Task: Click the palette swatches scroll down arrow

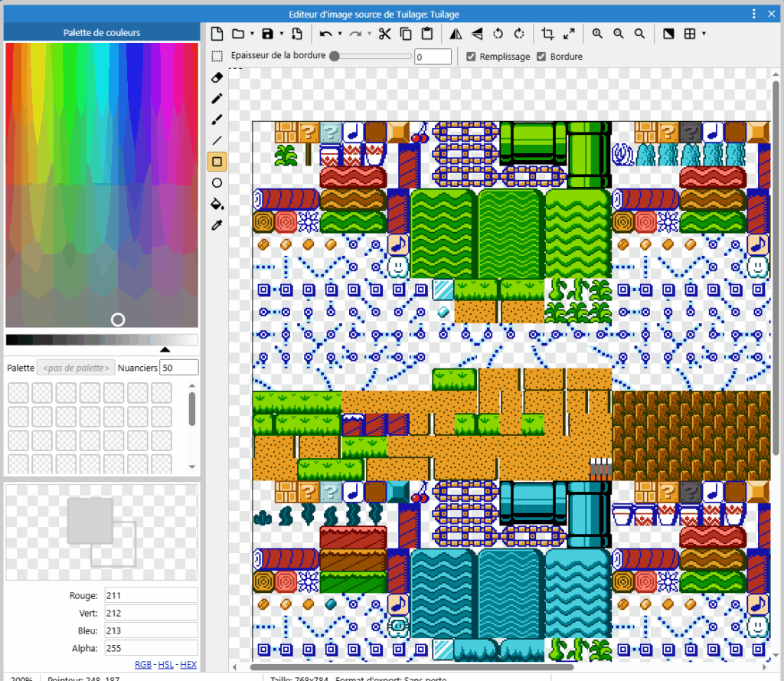Action: tap(192, 467)
